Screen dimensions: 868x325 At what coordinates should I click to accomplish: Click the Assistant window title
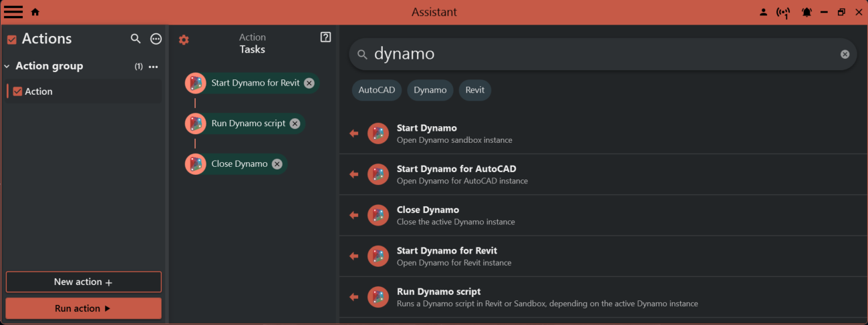tap(434, 12)
